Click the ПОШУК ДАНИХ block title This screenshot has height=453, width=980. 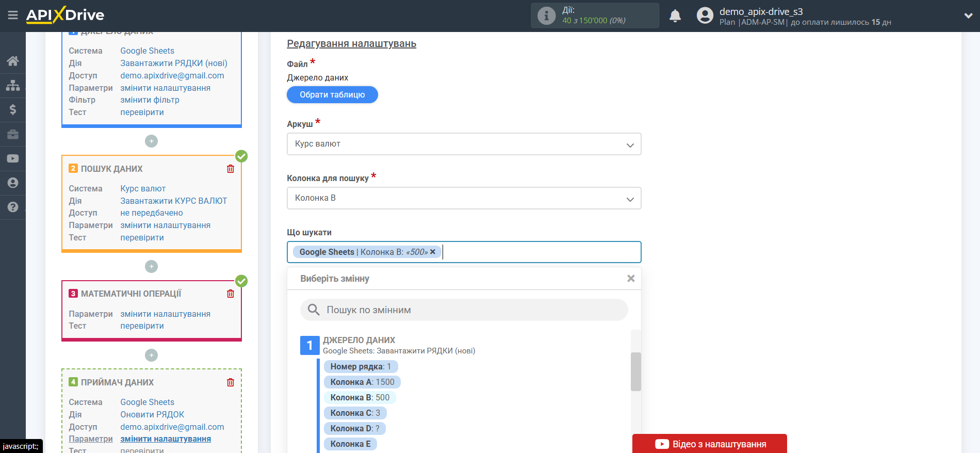coord(112,169)
